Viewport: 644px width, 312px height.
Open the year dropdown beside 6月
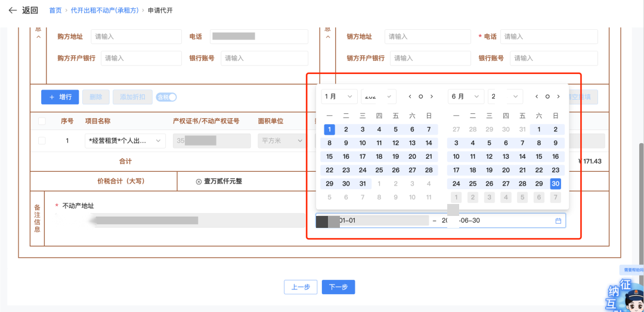click(506, 97)
